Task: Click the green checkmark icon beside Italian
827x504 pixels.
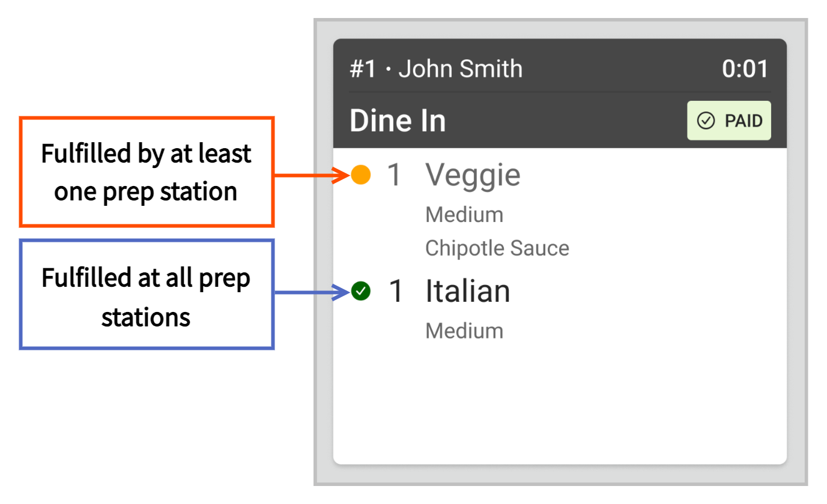Action: [360, 291]
